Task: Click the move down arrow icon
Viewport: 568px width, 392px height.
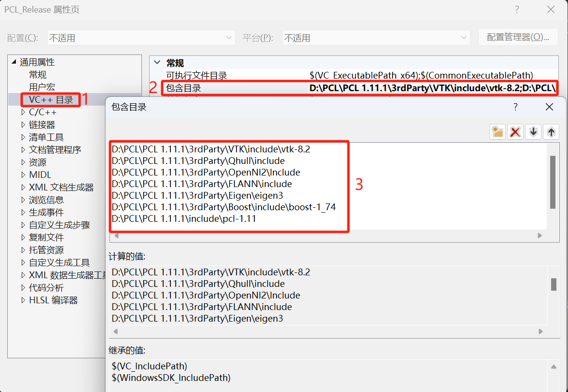Action: click(533, 132)
